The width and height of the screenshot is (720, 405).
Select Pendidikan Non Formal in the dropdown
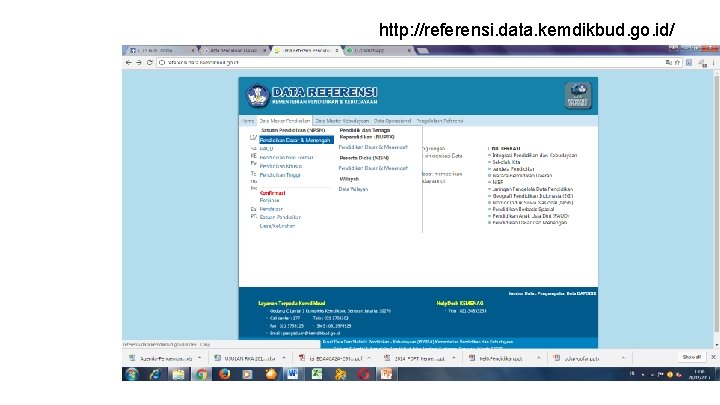pyautogui.click(x=286, y=158)
